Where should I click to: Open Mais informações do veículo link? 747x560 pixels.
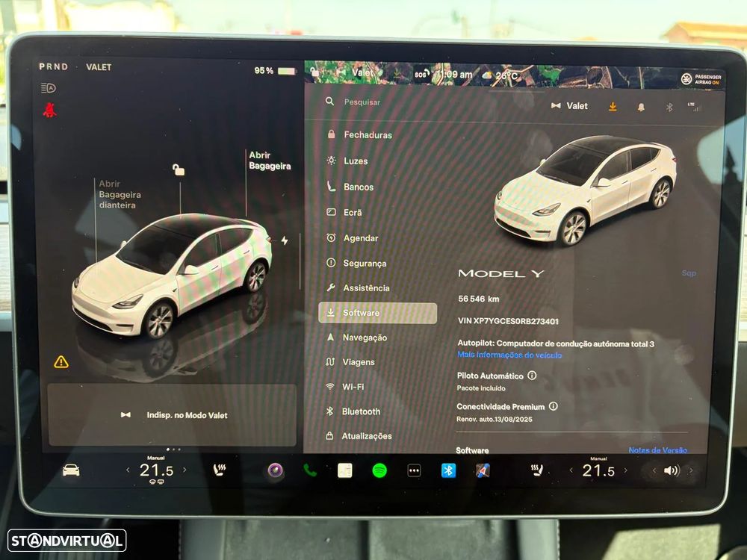click(x=509, y=355)
